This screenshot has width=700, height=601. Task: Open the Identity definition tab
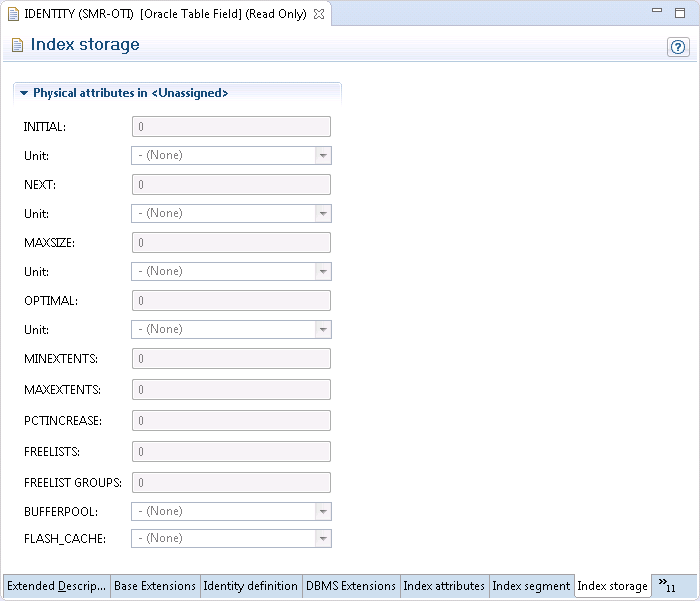(250, 586)
